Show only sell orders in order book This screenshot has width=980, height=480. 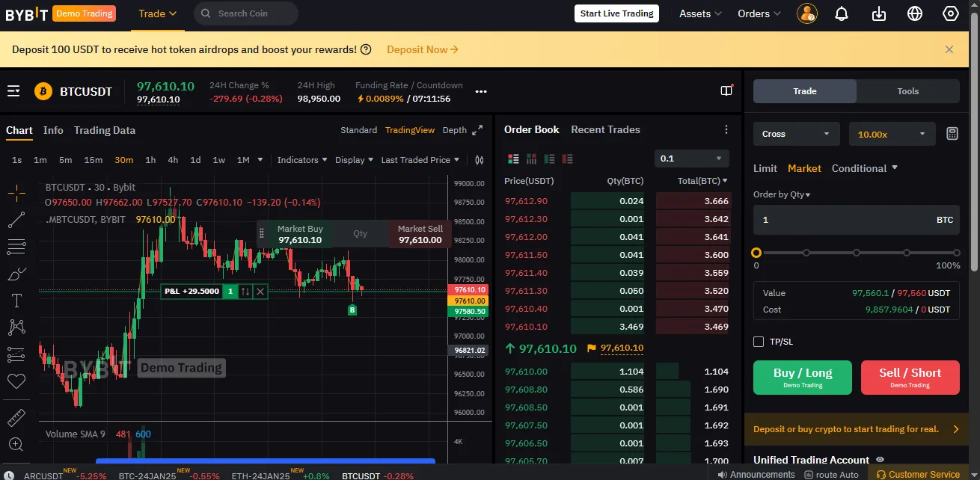[567, 159]
